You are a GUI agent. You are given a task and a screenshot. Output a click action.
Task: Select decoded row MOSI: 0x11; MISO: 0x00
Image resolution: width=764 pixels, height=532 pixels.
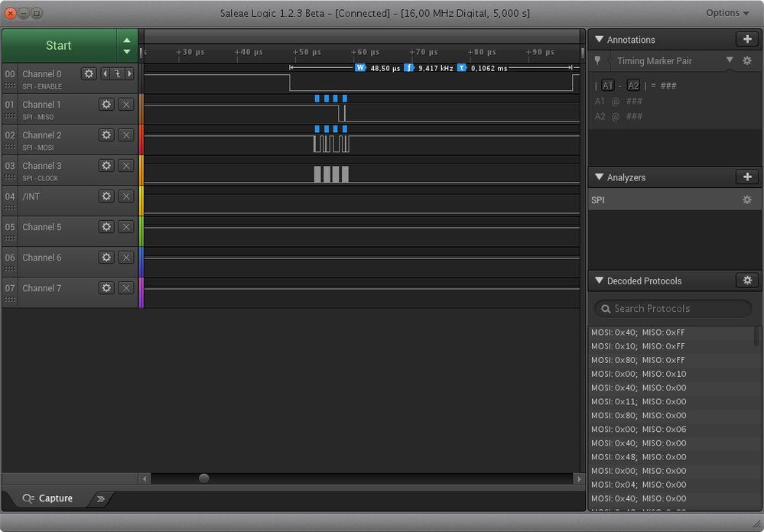(639, 401)
